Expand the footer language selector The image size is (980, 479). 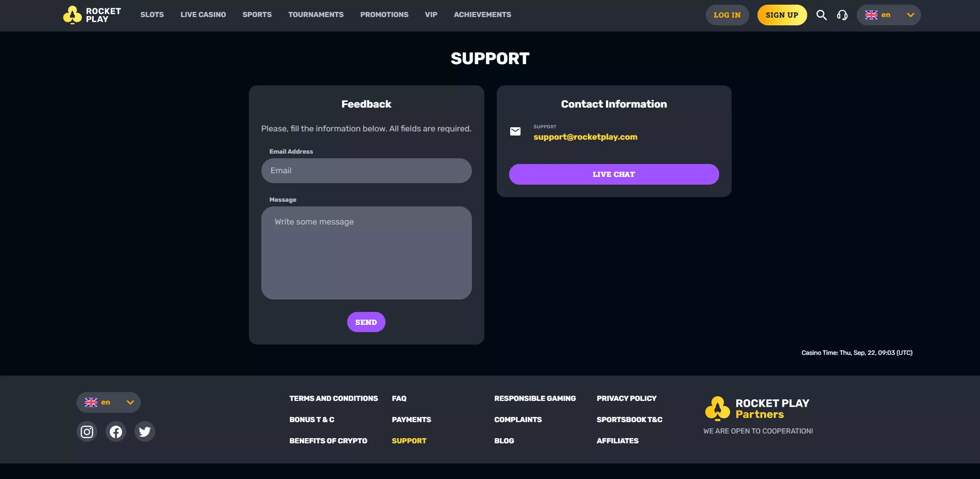pos(109,402)
